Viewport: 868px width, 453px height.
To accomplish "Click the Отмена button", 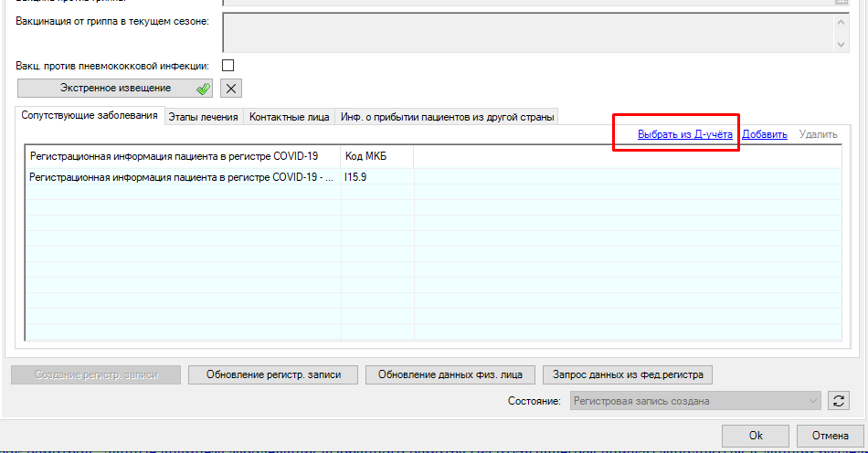I will point(830,436).
